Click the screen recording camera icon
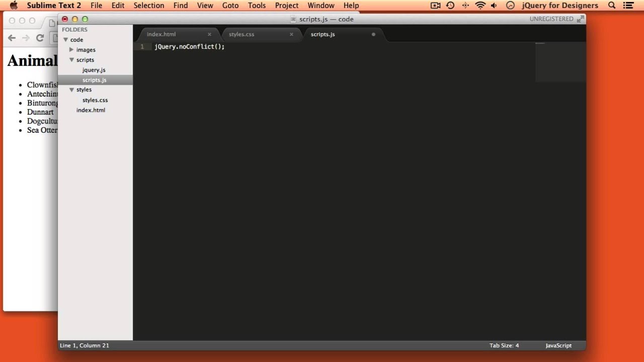This screenshot has width=644, height=362. click(436, 6)
